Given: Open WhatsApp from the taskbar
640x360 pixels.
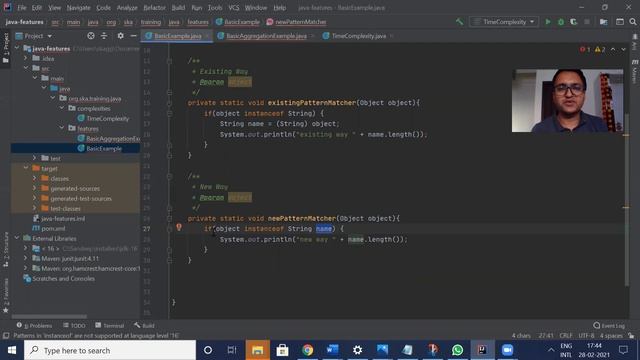Looking at the screenshot, I should coord(457,350).
